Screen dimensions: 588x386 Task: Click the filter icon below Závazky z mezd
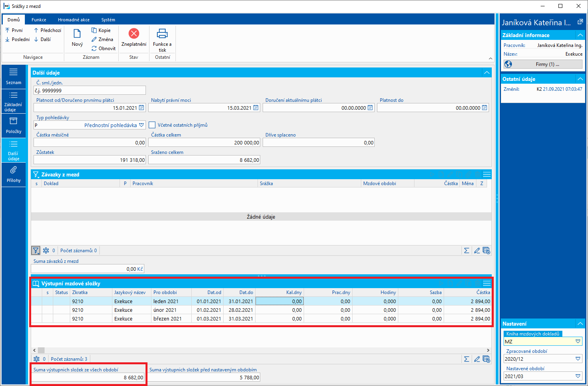click(36, 251)
